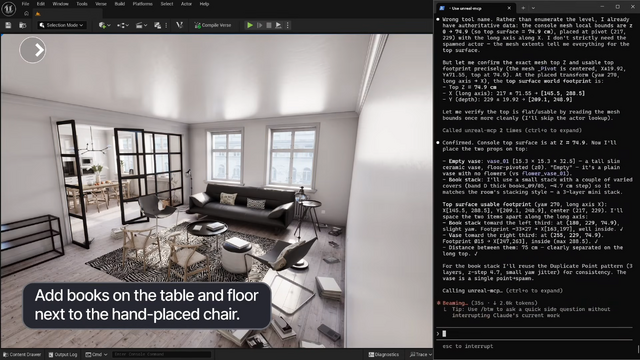Open the terminal tab list chevron

pyautogui.click(x=533, y=8)
